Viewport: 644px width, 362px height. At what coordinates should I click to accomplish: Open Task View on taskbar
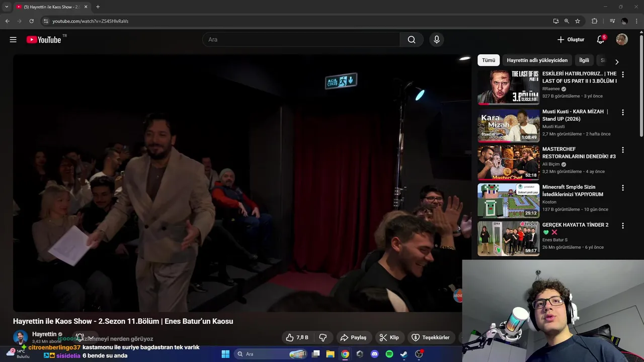pyautogui.click(x=316, y=354)
